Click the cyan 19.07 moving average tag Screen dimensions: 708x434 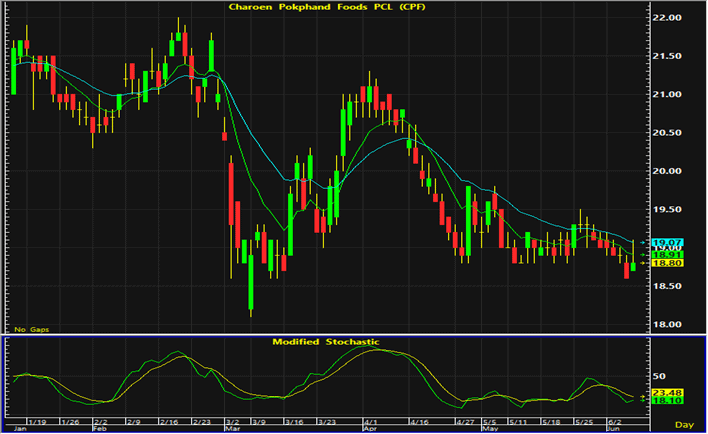[x=667, y=243]
